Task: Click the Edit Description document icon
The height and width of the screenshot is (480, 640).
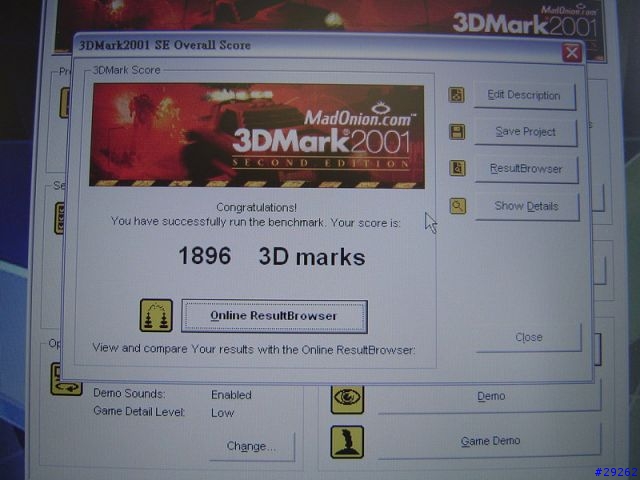Action: (x=456, y=95)
